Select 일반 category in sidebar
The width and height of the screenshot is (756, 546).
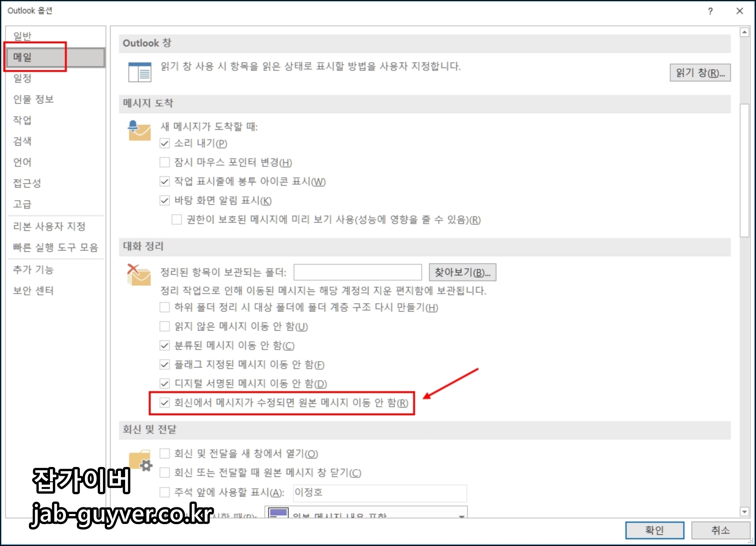point(55,36)
